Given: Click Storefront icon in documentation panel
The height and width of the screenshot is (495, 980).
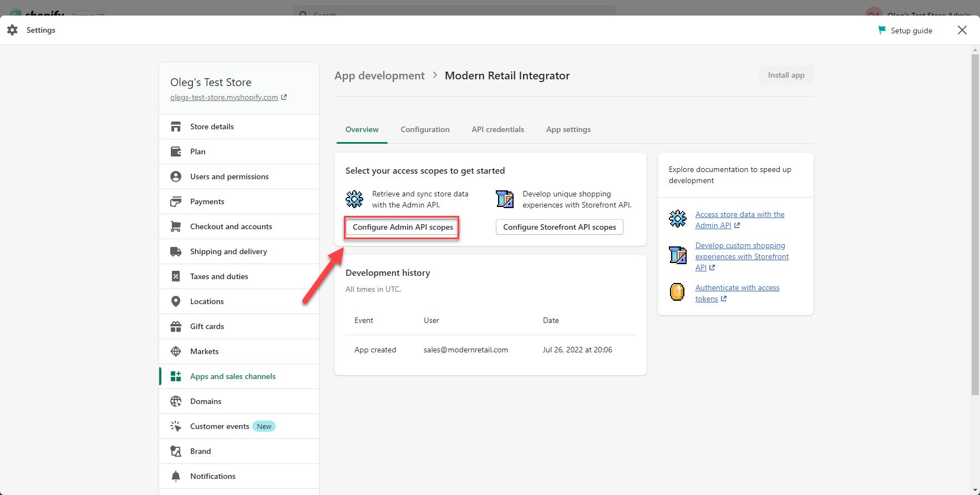Looking at the screenshot, I should pyautogui.click(x=678, y=255).
